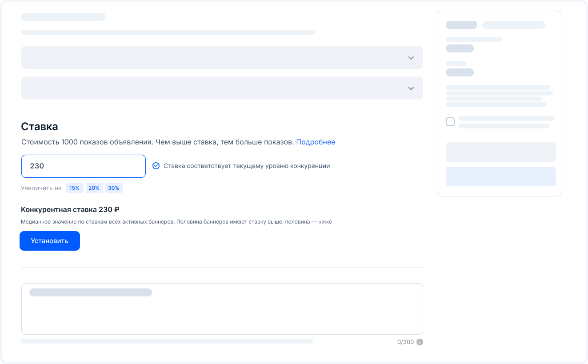Apply the 20% bid increase chip

tap(94, 188)
